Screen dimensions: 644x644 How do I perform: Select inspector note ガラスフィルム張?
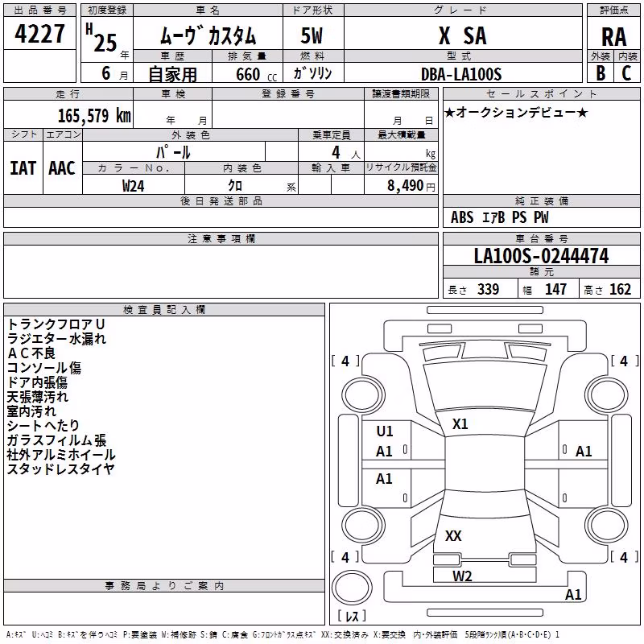[x=56, y=440]
